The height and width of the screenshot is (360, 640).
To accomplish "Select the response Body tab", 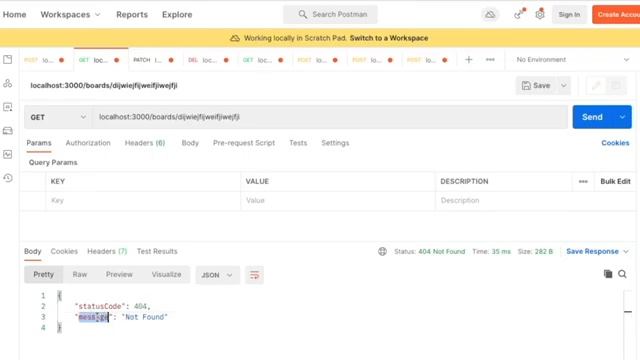I will click(x=33, y=251).
